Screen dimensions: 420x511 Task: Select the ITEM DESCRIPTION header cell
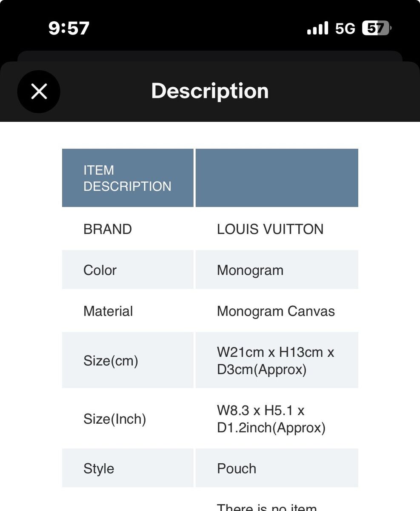point(128,178)
